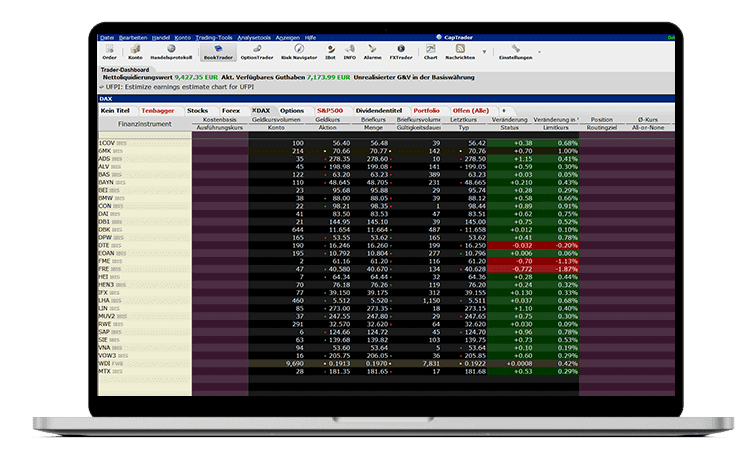The height and width of the screenshot is (459, 740).
Task: Open a Chart from the toolbar
Action: [430, 52]
